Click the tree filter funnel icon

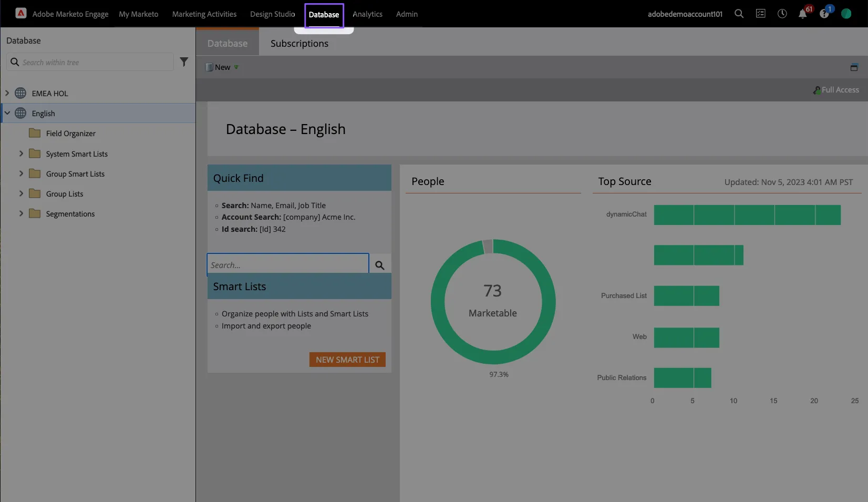click(184, 62)
